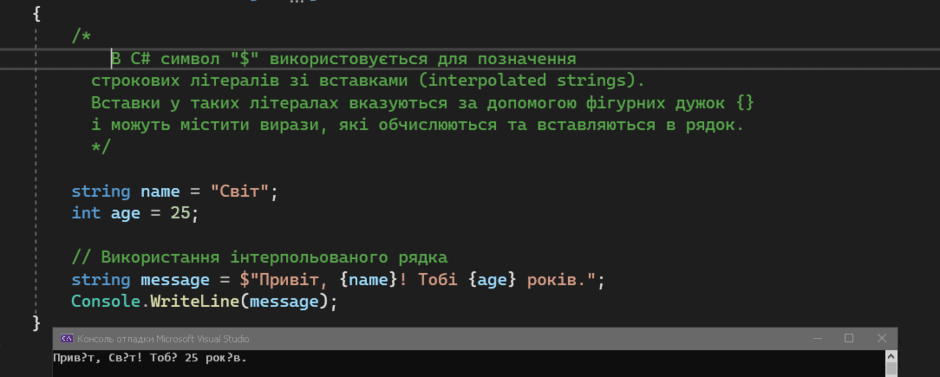Click the opening brace '{' of the block
Screen dimensions: 940x377
tap(37, 15)
